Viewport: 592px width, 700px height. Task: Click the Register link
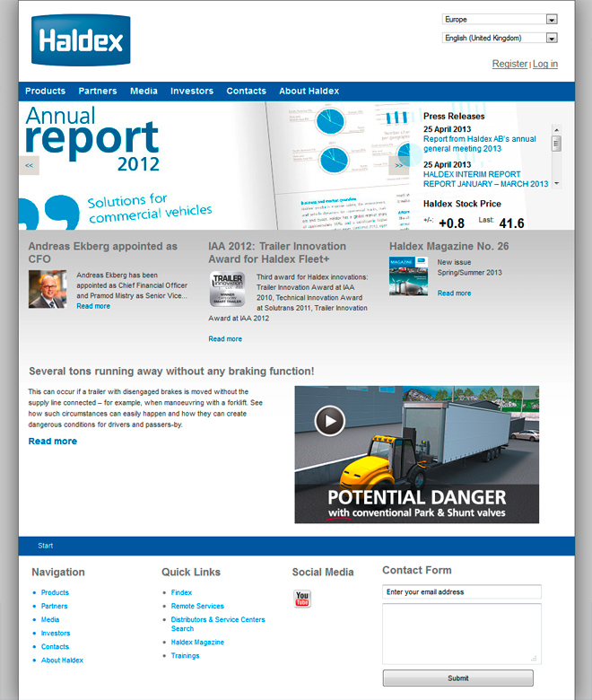tap(509, 64)
